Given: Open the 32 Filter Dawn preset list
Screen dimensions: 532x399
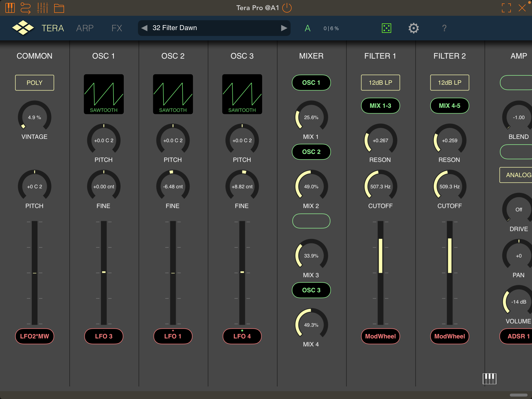Looking at the screenshot, I should pyautogui.click(x=214, y=28).
